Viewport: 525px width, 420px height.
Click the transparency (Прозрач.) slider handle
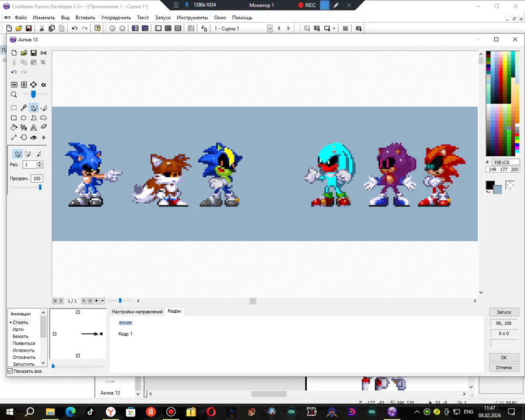pyautogui.click(x=40, y=187)
